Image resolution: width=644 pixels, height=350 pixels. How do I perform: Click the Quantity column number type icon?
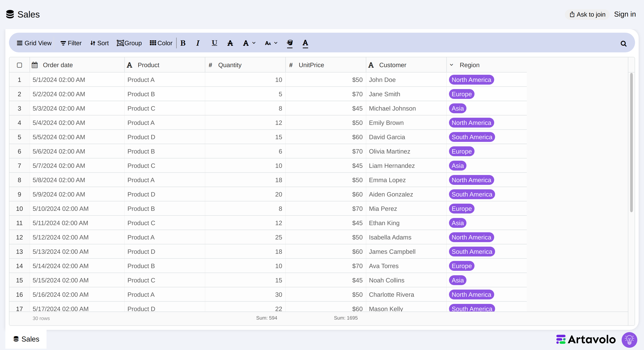tap(210, 65)
